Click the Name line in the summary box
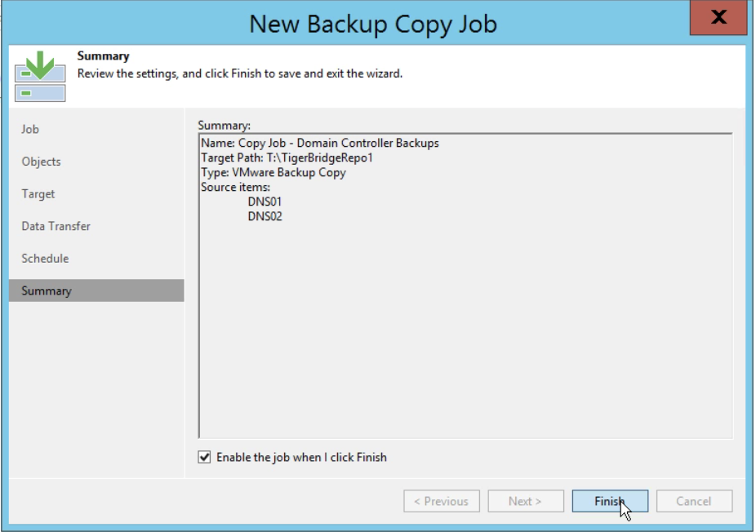The width and height of the screenshot is (756, 532). (320, 143)
